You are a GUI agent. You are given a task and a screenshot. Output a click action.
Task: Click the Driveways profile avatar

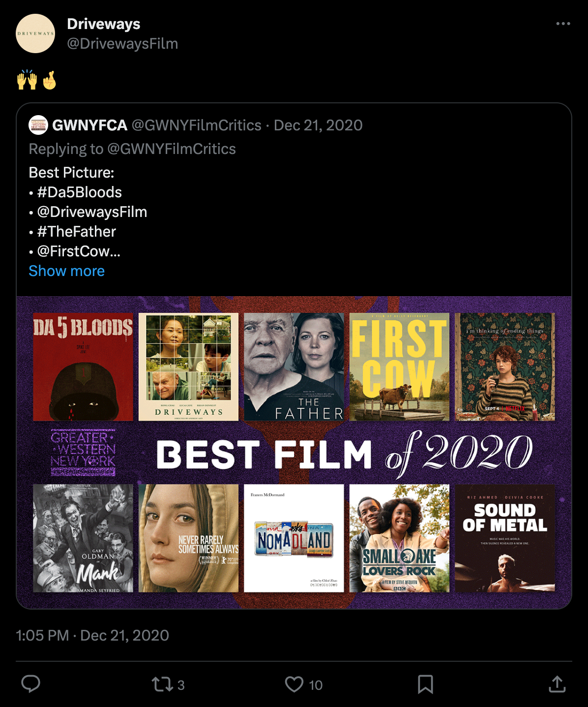35,33
